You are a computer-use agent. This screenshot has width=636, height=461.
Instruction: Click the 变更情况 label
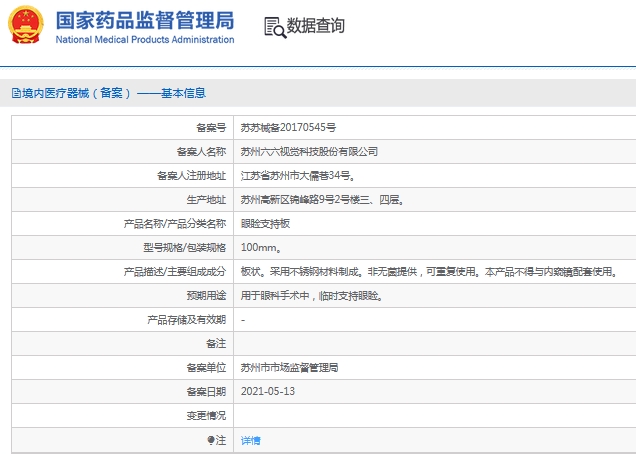206,415
